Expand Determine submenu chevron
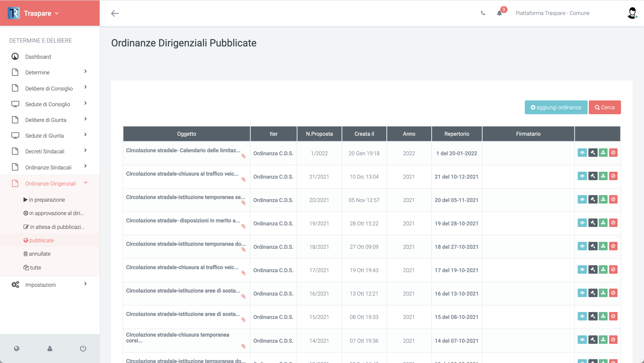 pyautogui.click(x=85, y=71)
